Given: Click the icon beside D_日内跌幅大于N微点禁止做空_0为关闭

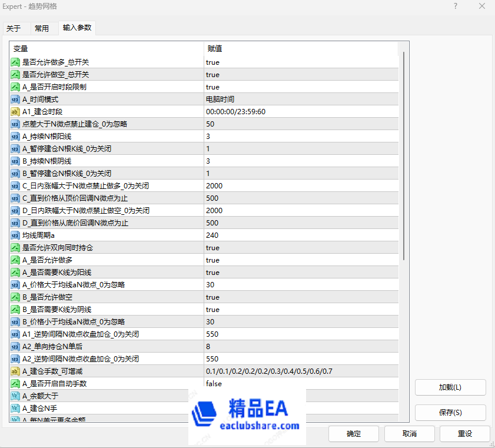Looking at the screenshot, I should [15, 211].
